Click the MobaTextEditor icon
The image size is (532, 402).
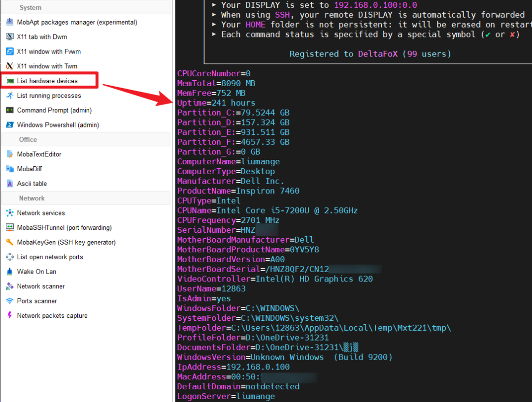(10, 154)
